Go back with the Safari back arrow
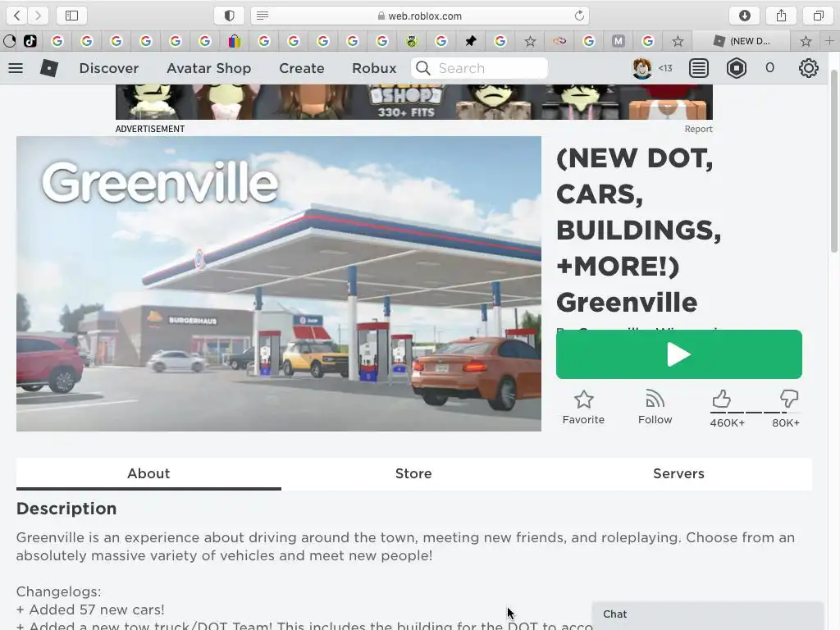Viewport: 840px width, 630px height. (x=17, y=16)
